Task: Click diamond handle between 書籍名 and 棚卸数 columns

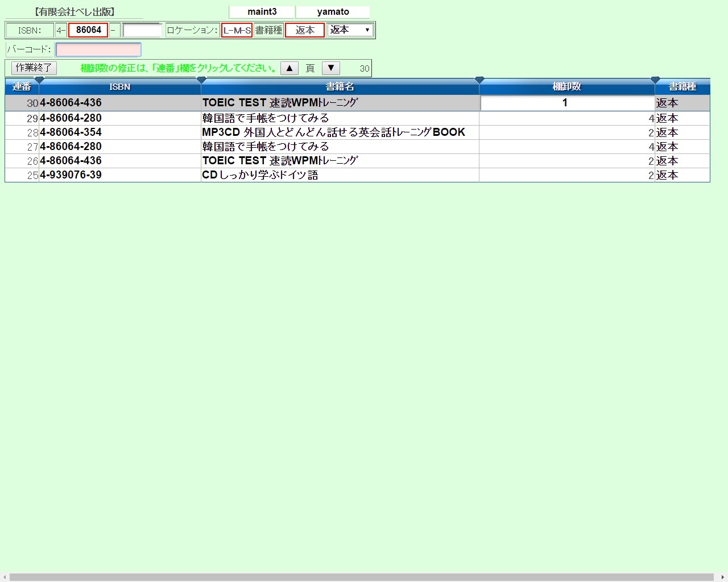Action: coord(479,80)
